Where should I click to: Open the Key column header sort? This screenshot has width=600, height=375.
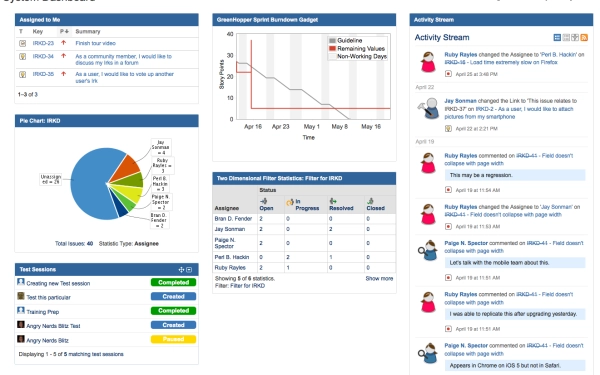tap(38, 31)
